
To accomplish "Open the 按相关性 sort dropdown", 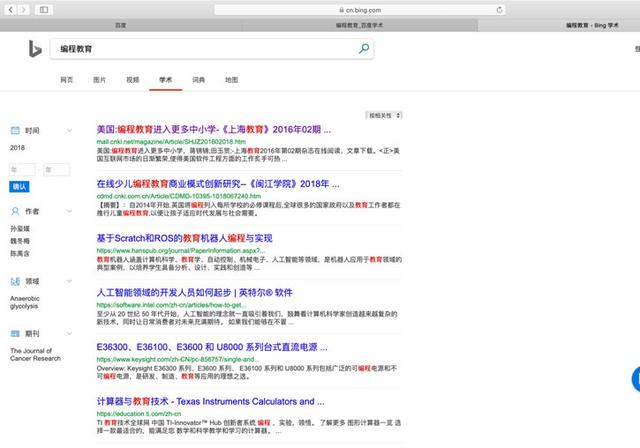I will click(x=384, y=115).
